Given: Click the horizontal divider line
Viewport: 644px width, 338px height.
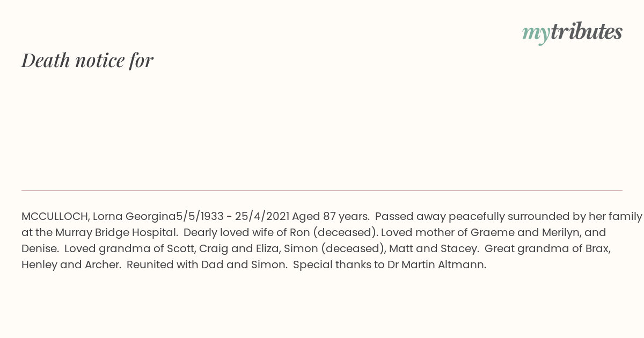Looking at the screenshot, I should pyautogui.click(x=322, y=190).
